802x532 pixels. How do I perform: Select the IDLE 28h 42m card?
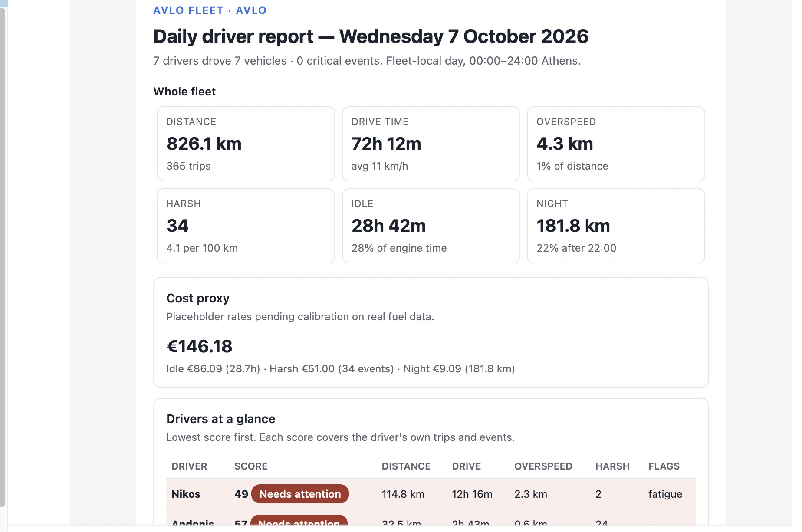coord(431,226)
